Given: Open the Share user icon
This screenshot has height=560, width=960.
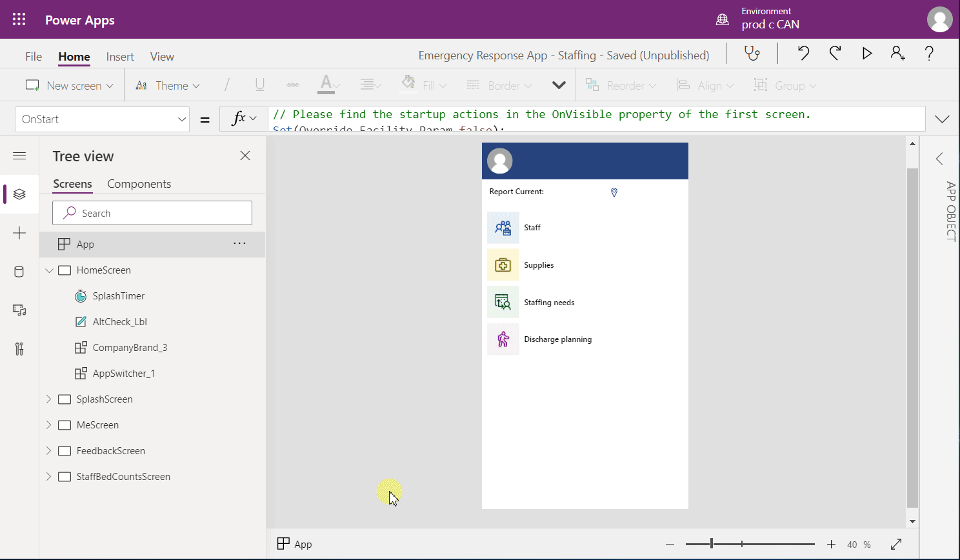Looking at the screenshot, I should [897, 54].
